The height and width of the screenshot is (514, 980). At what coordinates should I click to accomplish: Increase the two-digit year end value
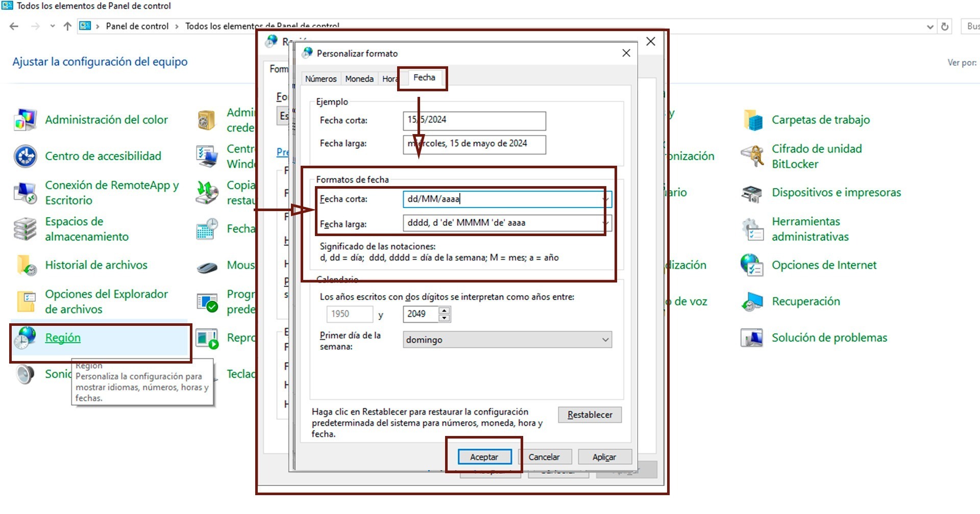click(445, 310)
